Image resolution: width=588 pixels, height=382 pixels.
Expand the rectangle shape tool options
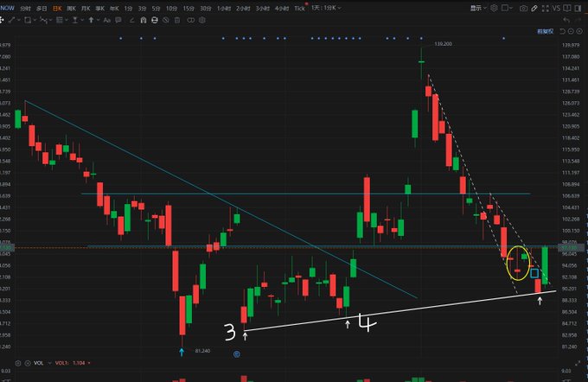pos(35,20)
